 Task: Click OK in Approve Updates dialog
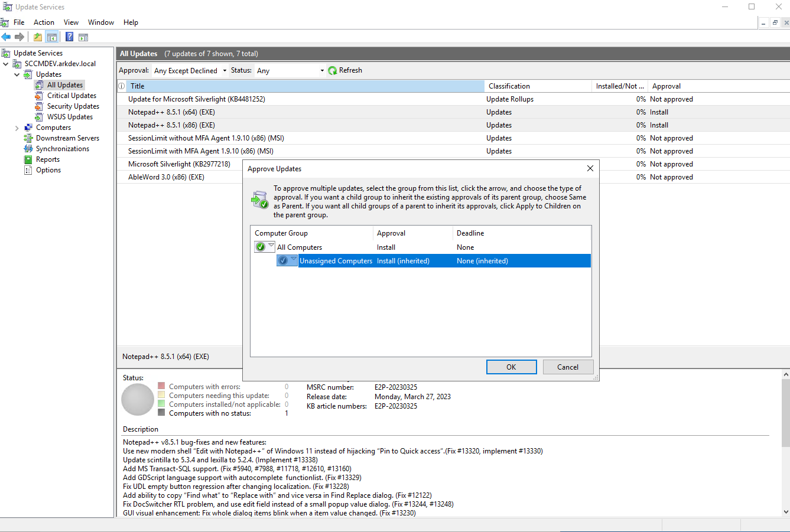[x=511, y=367]
